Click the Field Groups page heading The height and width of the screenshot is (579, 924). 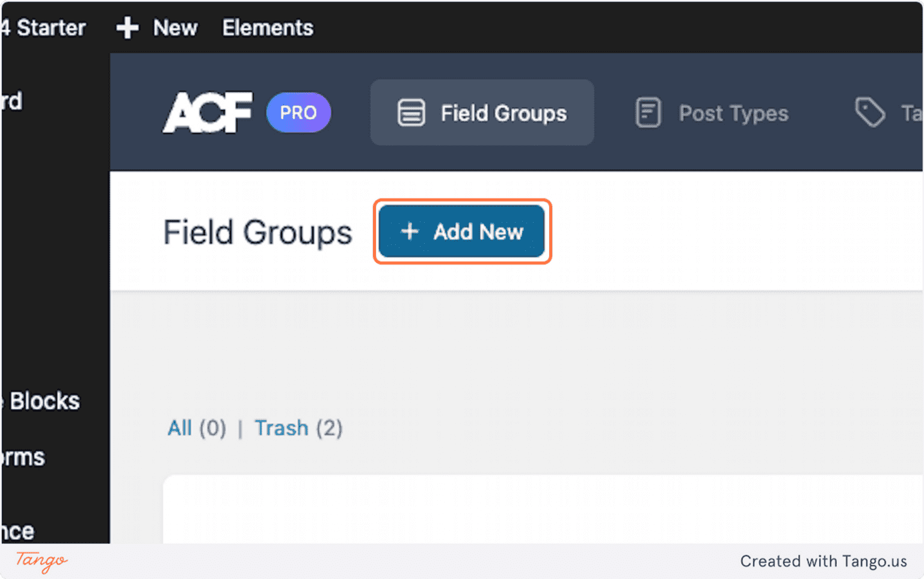(257, 232)
